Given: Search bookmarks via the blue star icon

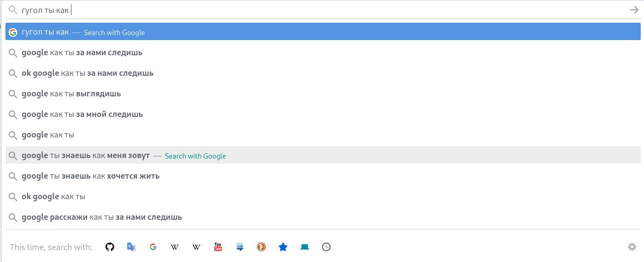Looking at the screenshot, I should click(x=283, y=247).
